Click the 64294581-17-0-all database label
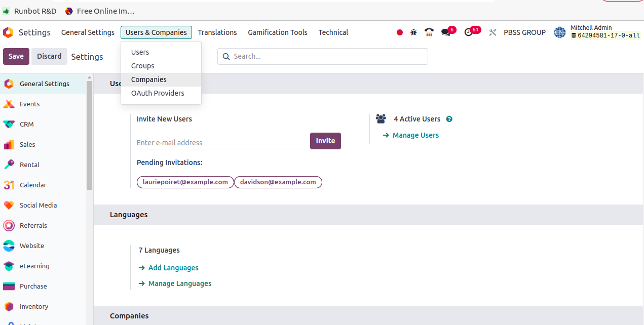 (605, 35)
